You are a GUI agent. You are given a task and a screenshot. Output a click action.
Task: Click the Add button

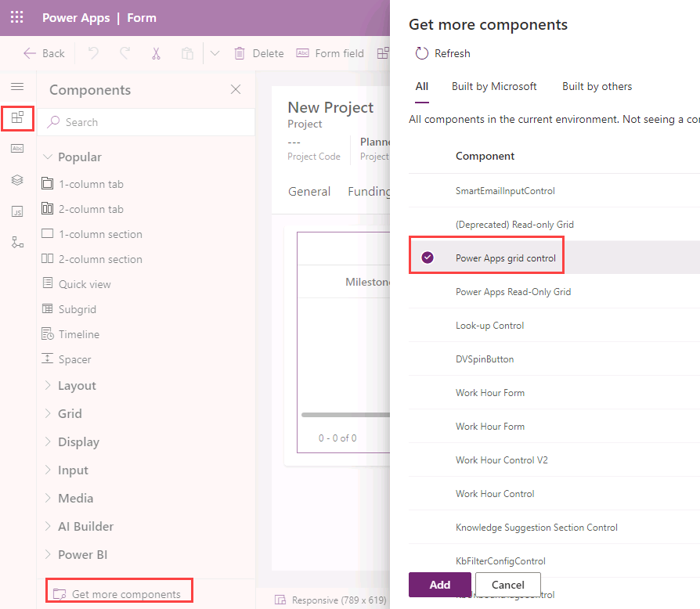click(x=440, y=585)
